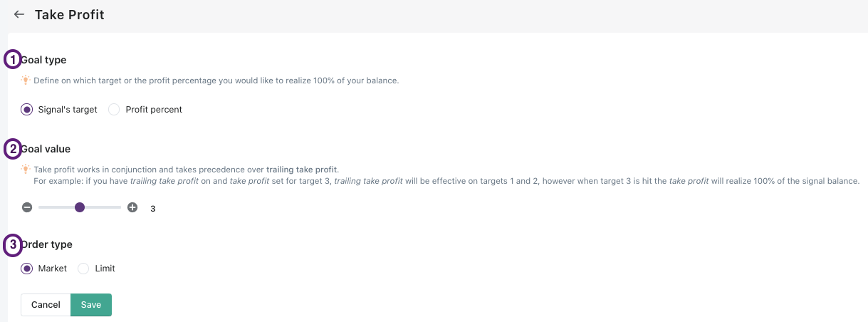Click the back arrow beside Take Profit

(19, 14)
